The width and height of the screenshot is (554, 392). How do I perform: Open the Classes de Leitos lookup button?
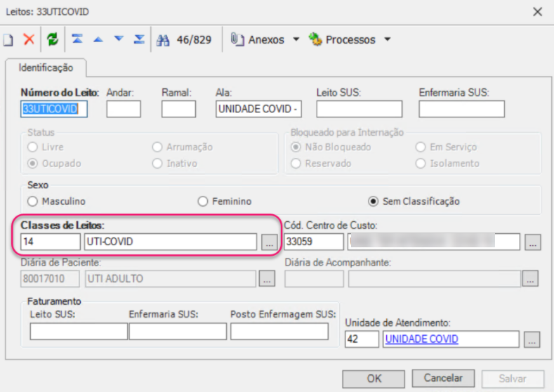[269, 242]
